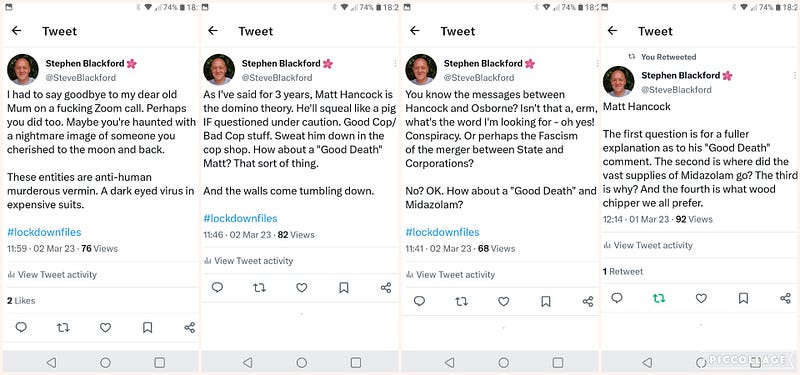Screen dimensions: 800x375
Task: Show the 2 Likes list
Action: pyautogui.click(x=21, y=301)
